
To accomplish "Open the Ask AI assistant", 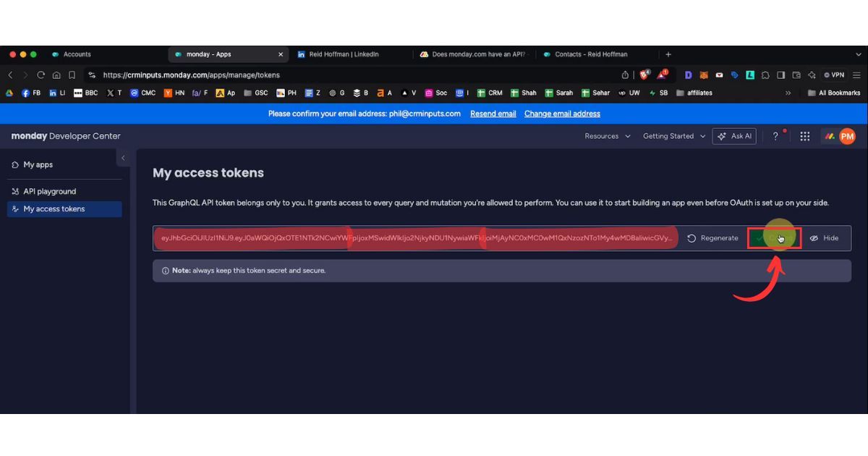I will click(734, 136).
